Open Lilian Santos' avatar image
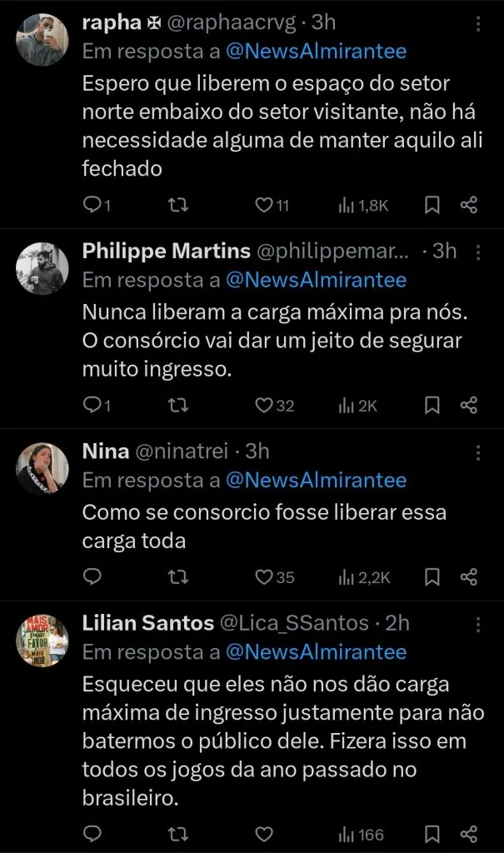Viewport: 504px width, 853px height. pyautogui.click(x=42, y=641)
